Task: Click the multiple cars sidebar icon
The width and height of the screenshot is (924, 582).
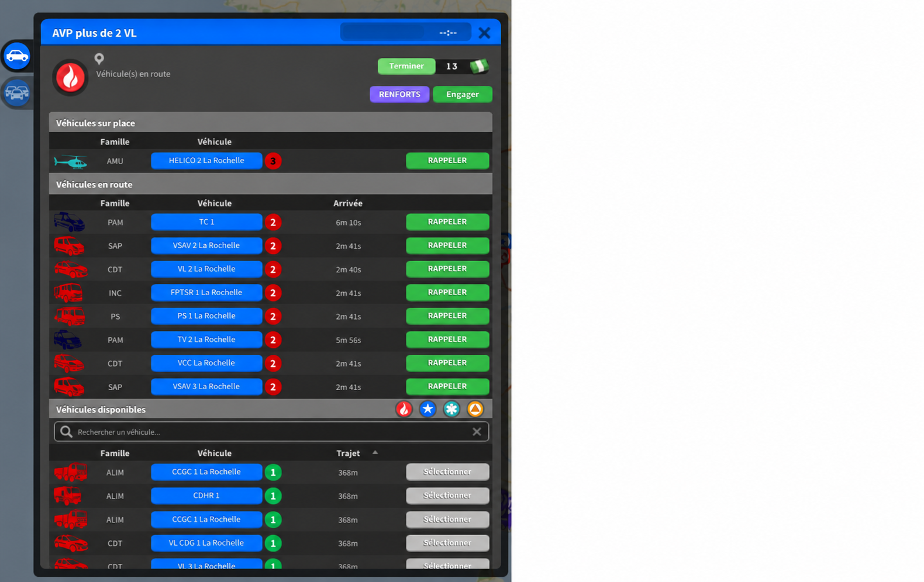Action: pyautogui.click(x=17, y=92)
